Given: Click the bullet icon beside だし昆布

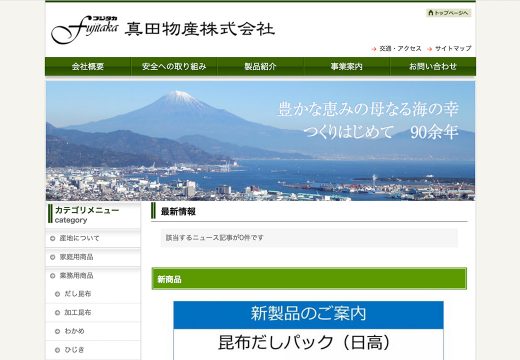Looking at the screenshot, I should [57, 294].
